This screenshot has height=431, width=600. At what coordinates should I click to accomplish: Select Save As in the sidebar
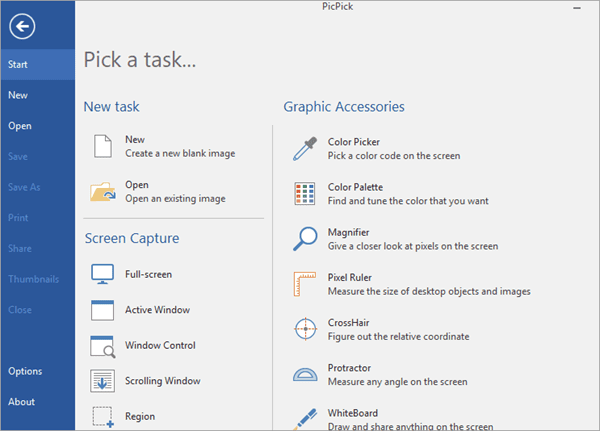coord(38,187)
